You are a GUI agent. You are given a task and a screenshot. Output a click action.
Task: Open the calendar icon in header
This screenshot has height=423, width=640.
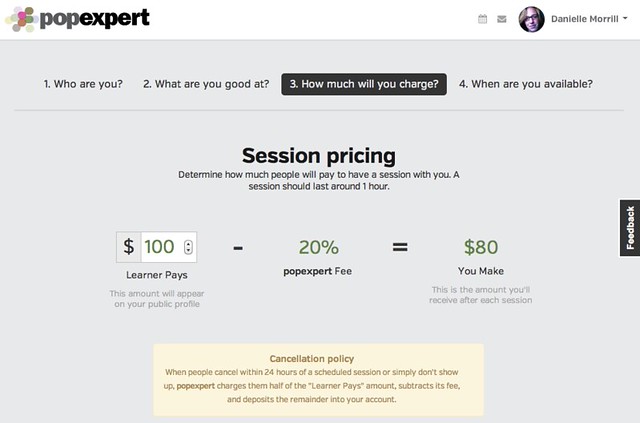pyautogui.click(x=482, y=19)
